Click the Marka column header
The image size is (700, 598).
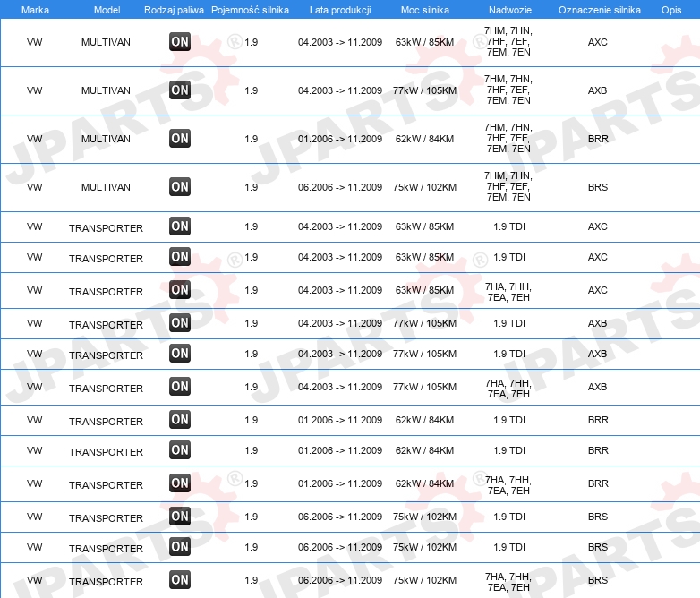point(35,10)
